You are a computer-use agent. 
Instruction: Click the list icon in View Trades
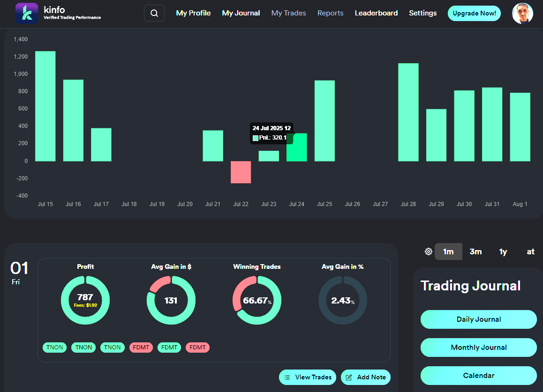coord(287,377)
